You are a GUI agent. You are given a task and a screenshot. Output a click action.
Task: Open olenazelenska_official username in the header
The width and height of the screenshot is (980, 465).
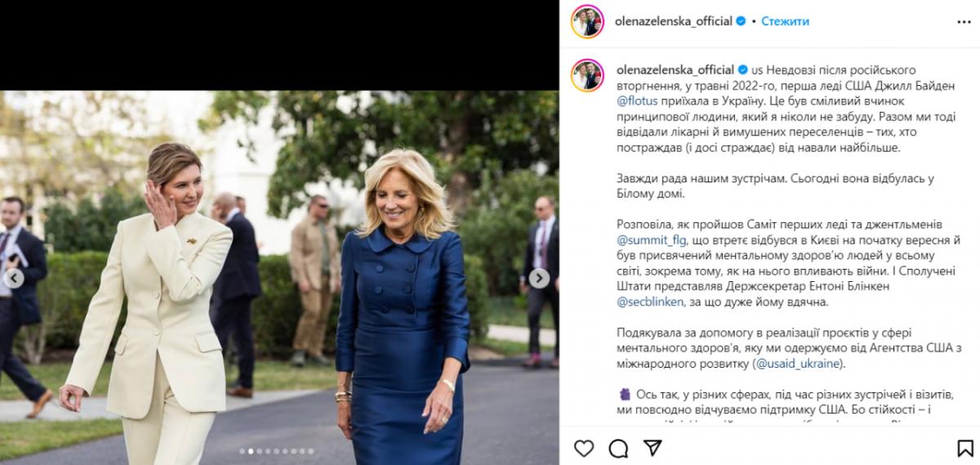(673, 21)
